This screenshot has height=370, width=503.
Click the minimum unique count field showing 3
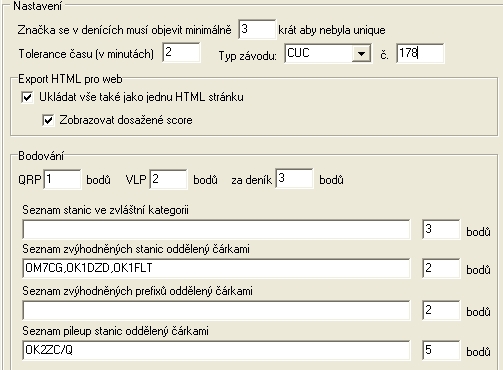(x=257, y=29)
